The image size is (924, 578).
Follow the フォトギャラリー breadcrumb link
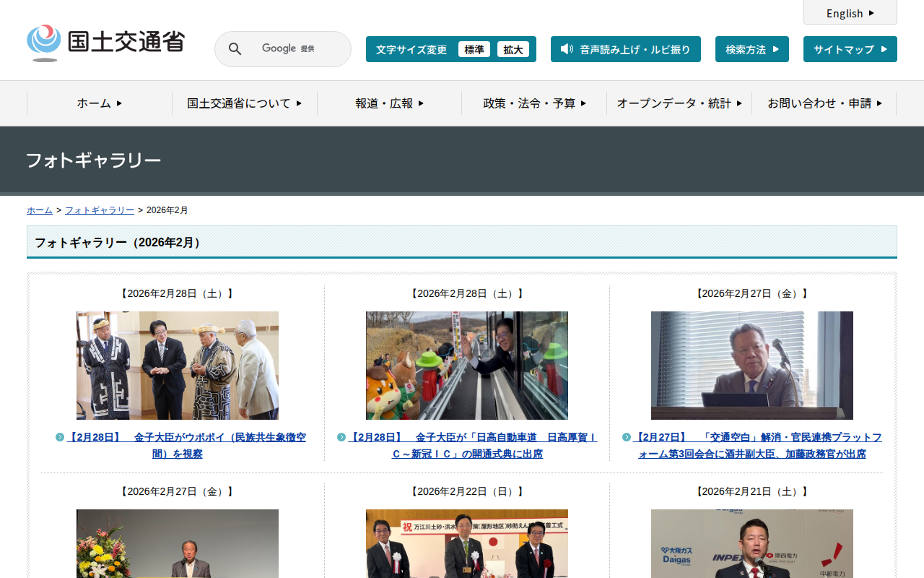[100, 210]
